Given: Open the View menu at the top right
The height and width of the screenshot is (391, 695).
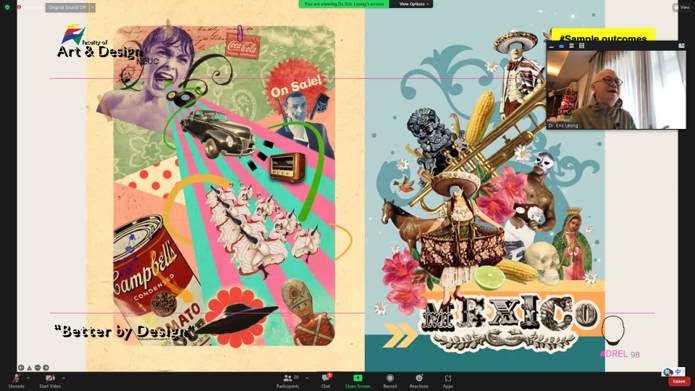Looking at the screenshot, I should 682,8.
